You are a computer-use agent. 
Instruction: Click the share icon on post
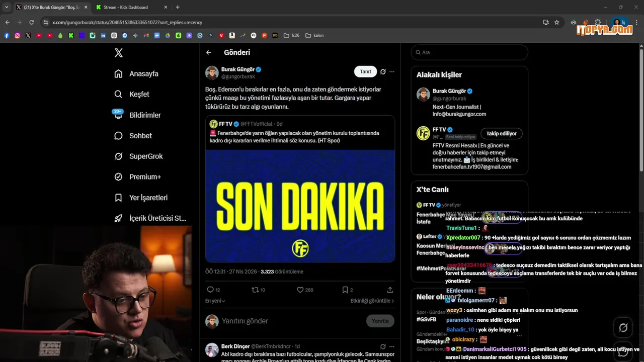pos(390,290)
